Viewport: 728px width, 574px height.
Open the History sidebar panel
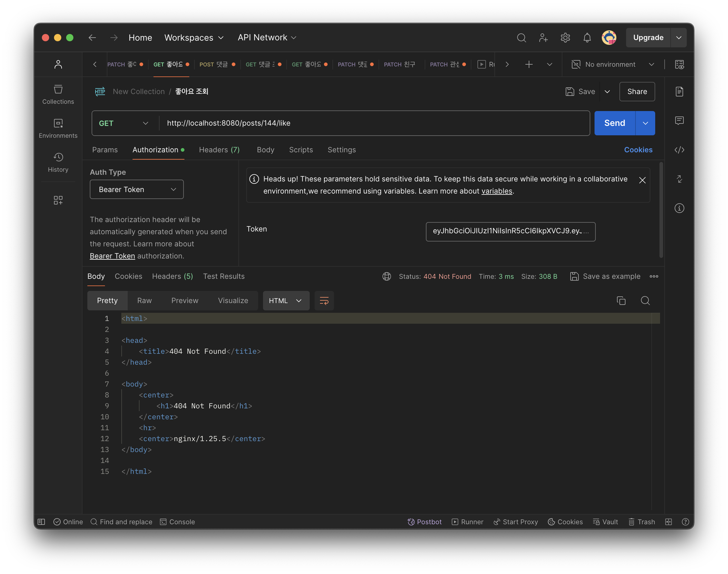click(x=58, y=163)
